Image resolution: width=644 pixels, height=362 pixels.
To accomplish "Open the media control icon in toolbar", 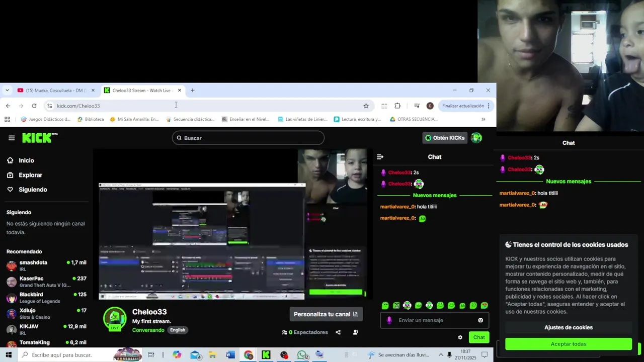I will coord(417,106).
